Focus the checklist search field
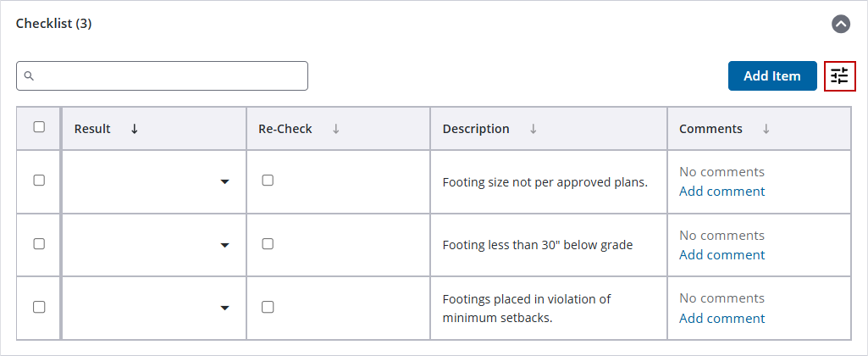The width and height of the screenshot is (868, 356). click(169, 76)
